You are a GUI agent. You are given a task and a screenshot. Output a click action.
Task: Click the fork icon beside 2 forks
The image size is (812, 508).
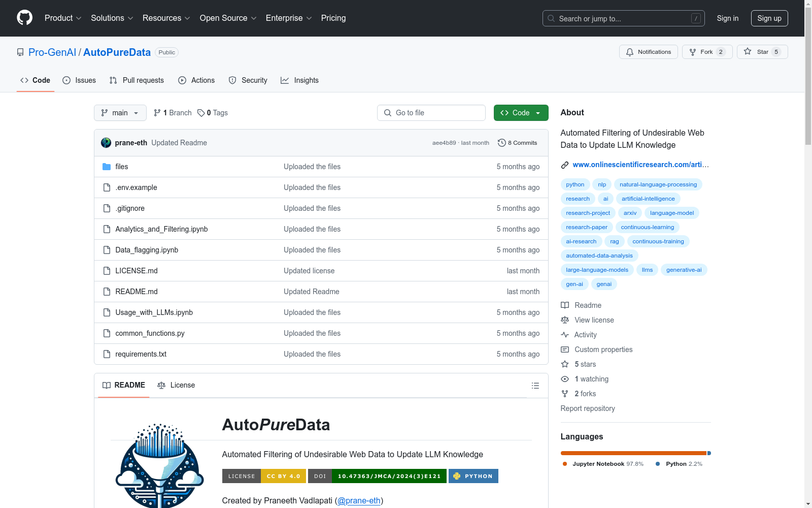coord(565,394)
